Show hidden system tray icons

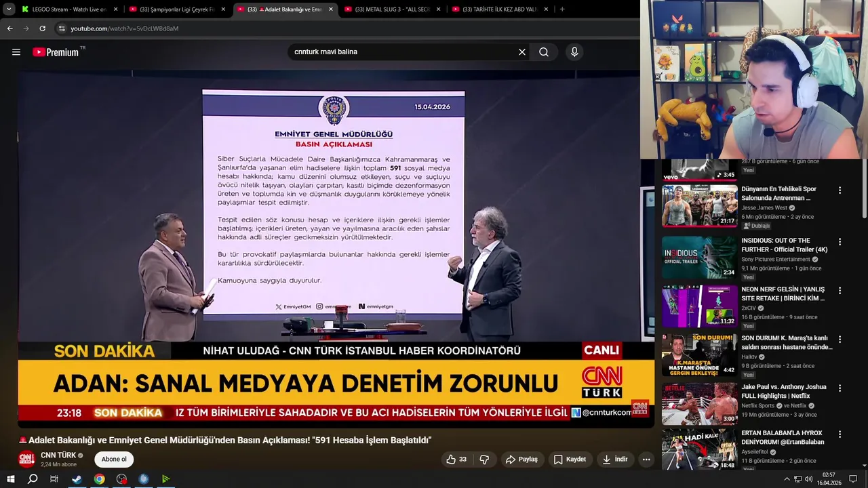pos(787,479)
